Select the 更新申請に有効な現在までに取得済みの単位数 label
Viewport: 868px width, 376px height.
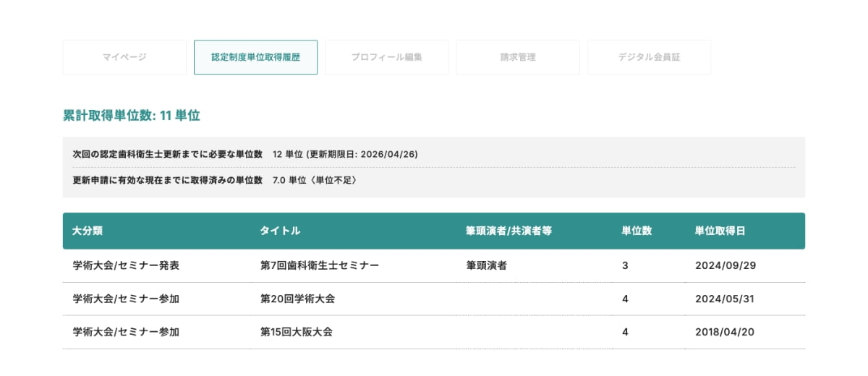tap(167, 179)
